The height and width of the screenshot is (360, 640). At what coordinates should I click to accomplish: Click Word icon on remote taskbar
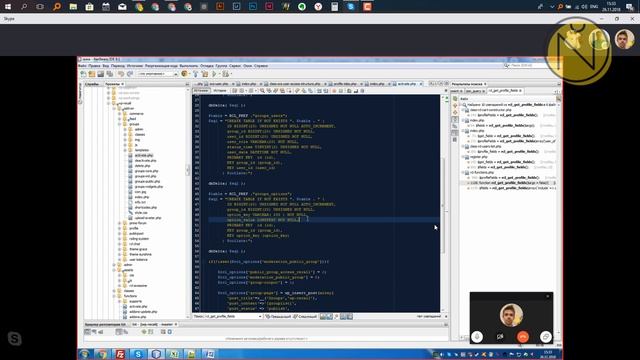tap(210, 354)
